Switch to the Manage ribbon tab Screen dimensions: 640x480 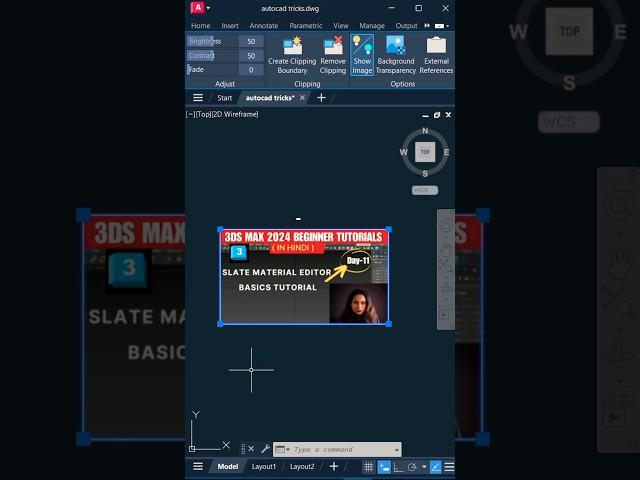pyautogui.click(x=372, y=26)
